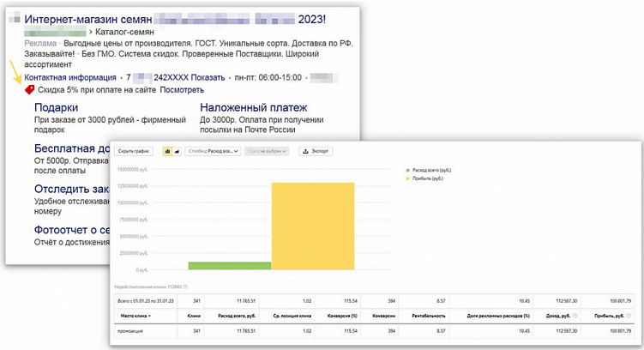This screenshot has height=350, width=644.
Task: Open the Отследить sitelink
Action: 71,189
